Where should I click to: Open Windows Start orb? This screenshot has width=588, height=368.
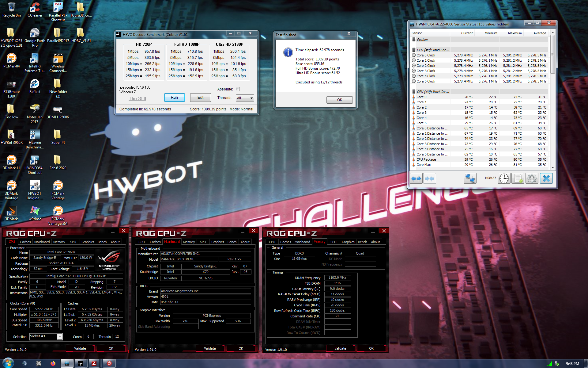point(8,363)
